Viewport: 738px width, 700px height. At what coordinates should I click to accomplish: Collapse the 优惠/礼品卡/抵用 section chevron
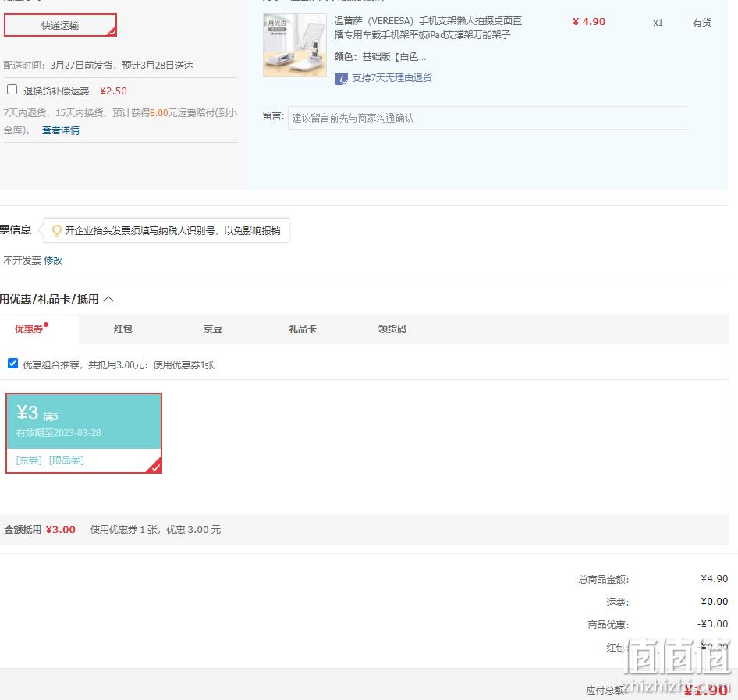tap(108, 299)
